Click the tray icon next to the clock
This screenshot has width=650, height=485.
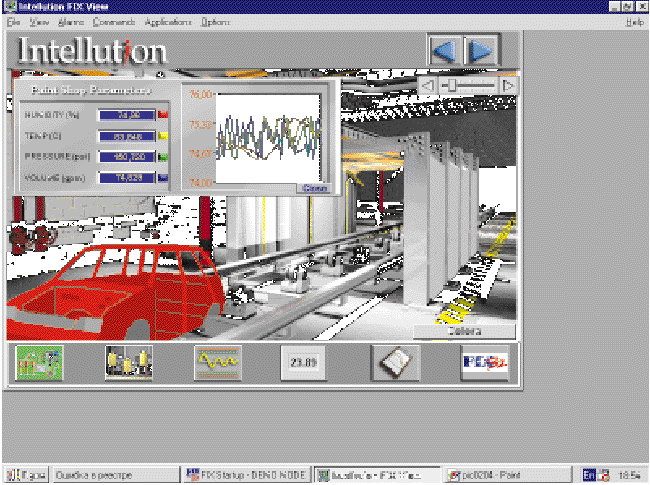pos(605,475)
